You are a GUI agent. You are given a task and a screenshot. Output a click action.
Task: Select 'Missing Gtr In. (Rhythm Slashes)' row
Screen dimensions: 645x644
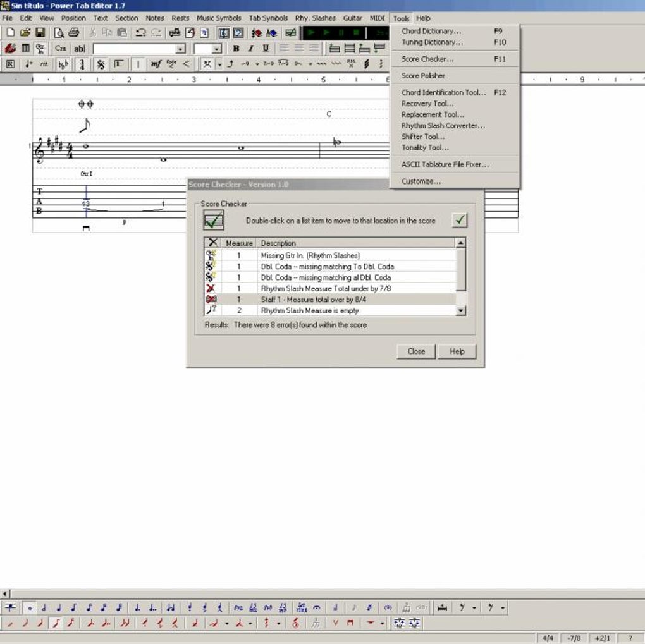point(330,255)
